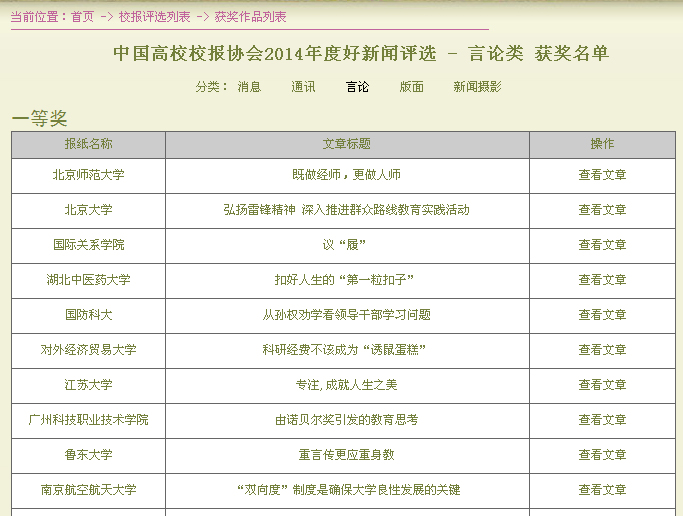Screen dimensions: 683x516
Task: Click the 一等奖 section heading
Action: 39,118
